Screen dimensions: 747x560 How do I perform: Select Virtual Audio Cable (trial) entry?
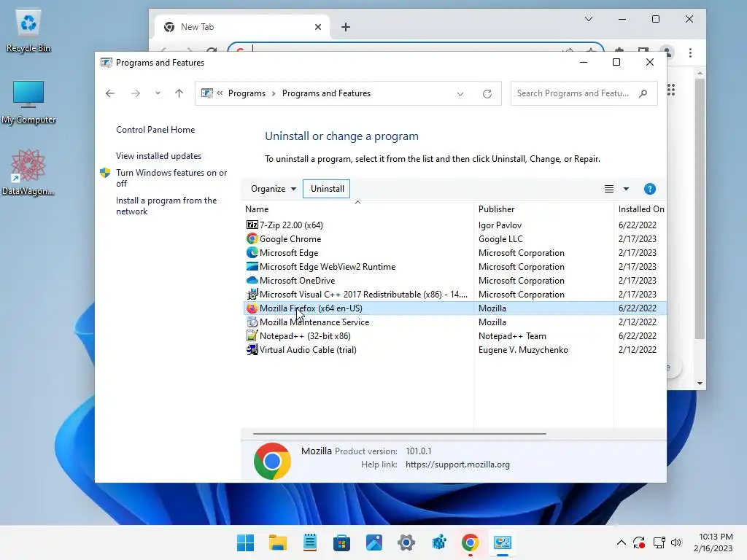(308, 349)
